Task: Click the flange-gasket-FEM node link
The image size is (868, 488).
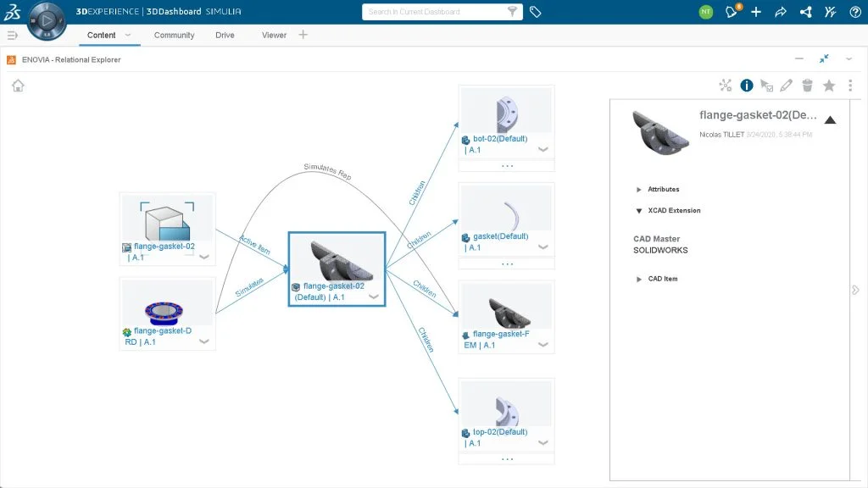Action: (x=500, y=334)
